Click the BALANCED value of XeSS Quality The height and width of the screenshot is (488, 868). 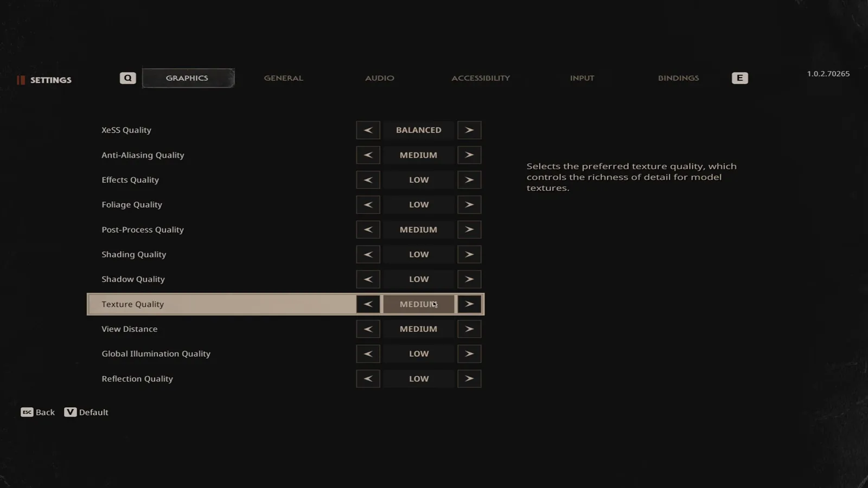pyautogui.click(x=419, y=130)
